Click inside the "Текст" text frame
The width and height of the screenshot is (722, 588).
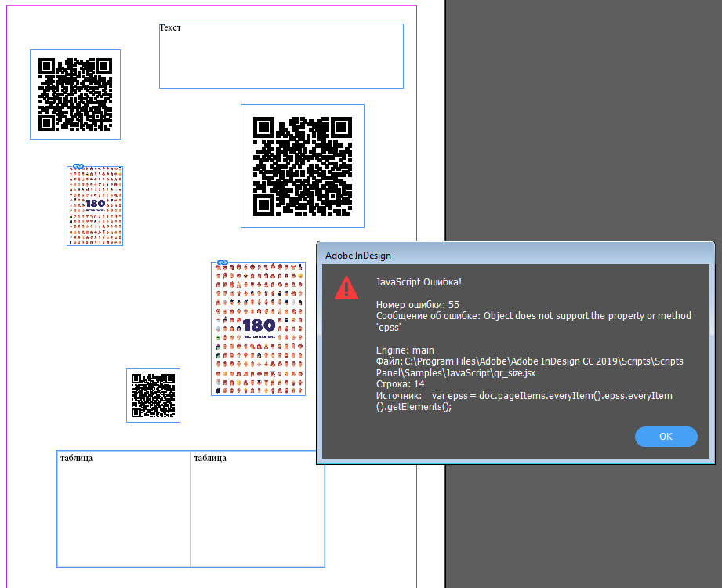pyautogui.click(x=281, y=56)
